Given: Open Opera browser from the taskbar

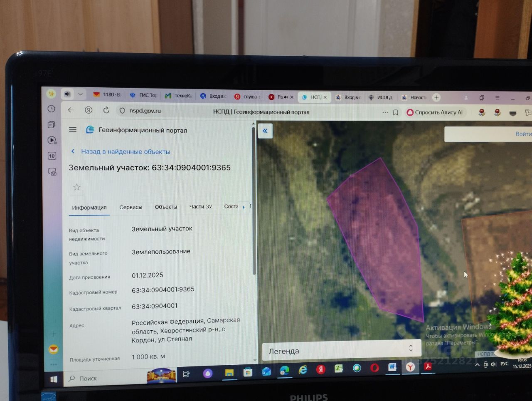Looking at the screenshot, I should pos(374,368).
